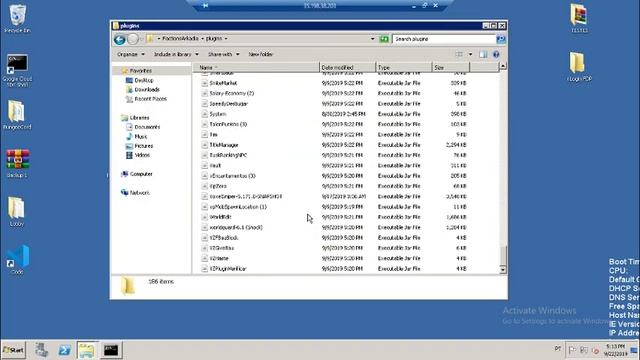The width and height of the screenshot is (640, 360).
Task: Select Favorites in navigation pane
Action: [x=141, y=71]
